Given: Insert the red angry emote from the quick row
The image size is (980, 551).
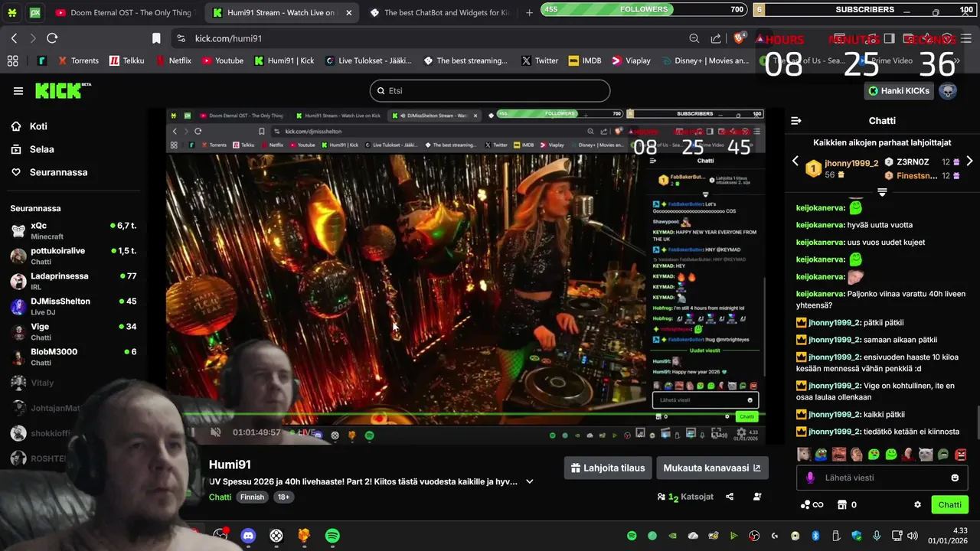Looking at the screenshot, I should [961, 454].
